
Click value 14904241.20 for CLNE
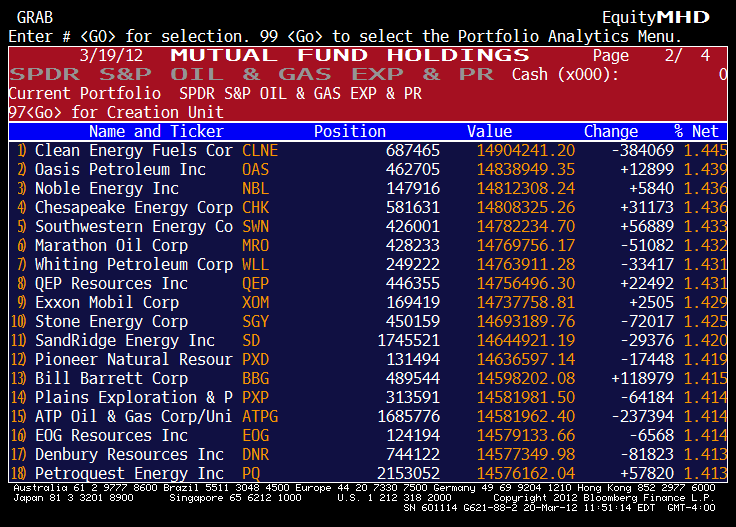tap(526, 150)
